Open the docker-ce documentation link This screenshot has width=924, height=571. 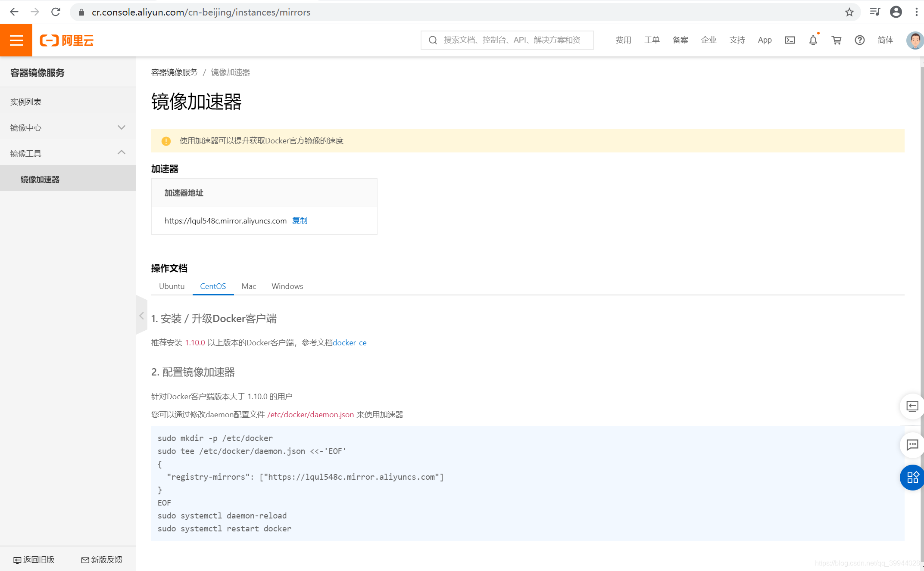[350, 343]
